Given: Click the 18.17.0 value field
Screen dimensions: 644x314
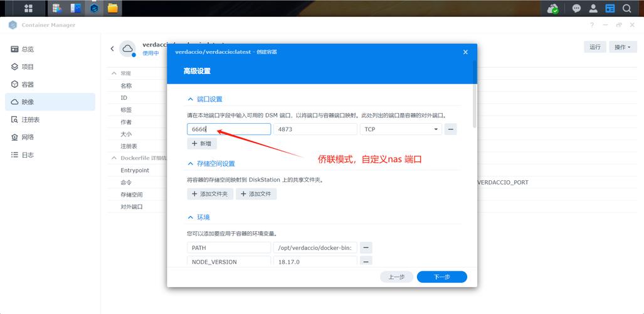Looking at the screenshot, I should (315, 262).
